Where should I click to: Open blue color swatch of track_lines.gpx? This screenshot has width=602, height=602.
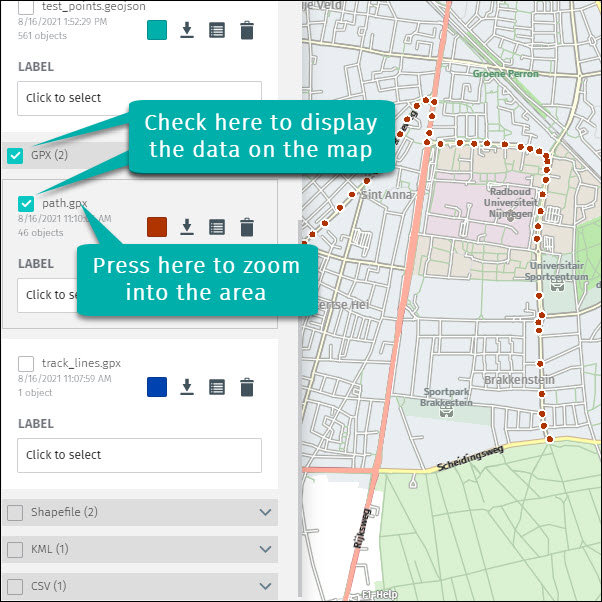coord(157,387)
